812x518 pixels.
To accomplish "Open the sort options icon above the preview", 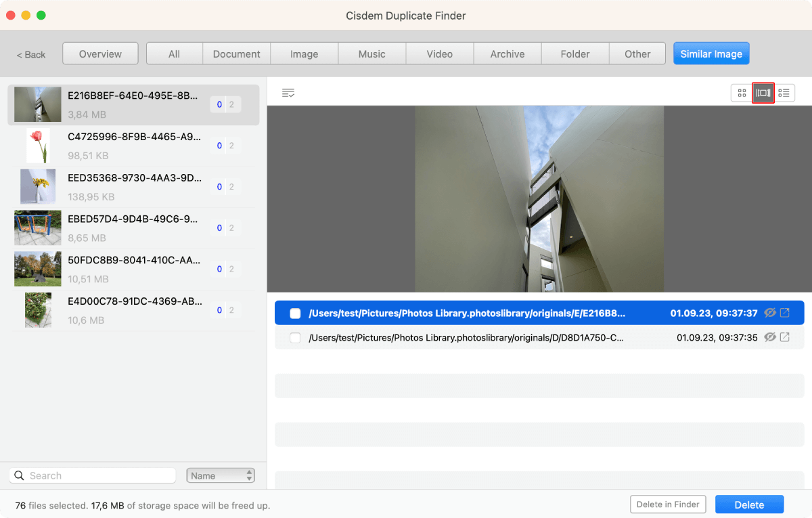I will [x=288, y=93].
